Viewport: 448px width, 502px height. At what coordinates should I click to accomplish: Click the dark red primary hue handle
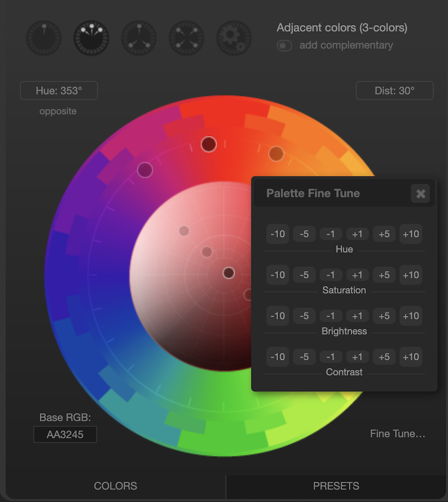[209, 144]
